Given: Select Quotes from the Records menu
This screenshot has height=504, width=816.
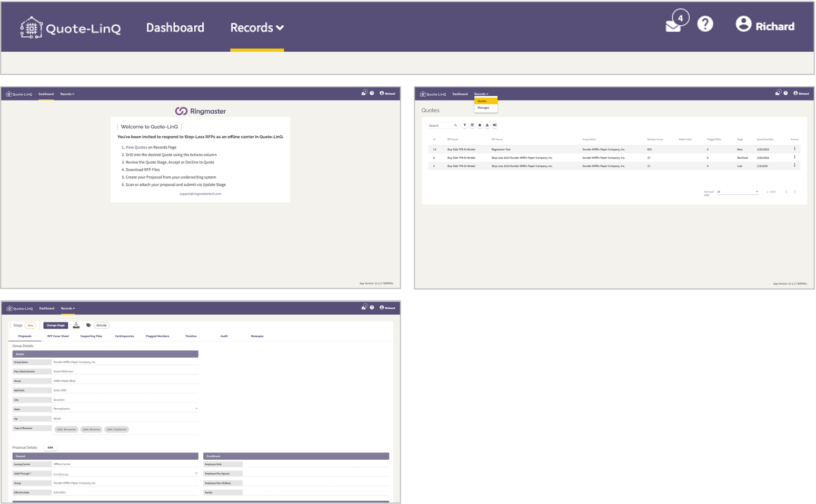Looking at the screenshot, I should click(483, 101).
